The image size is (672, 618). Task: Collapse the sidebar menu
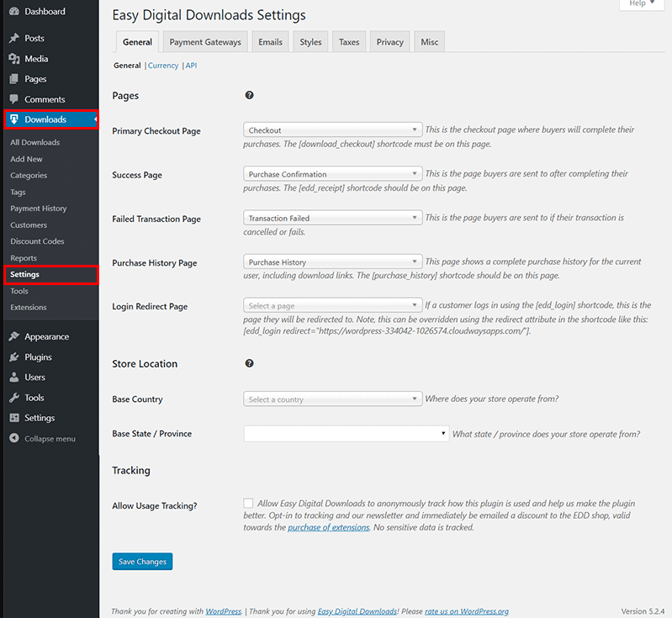(42, 439)
